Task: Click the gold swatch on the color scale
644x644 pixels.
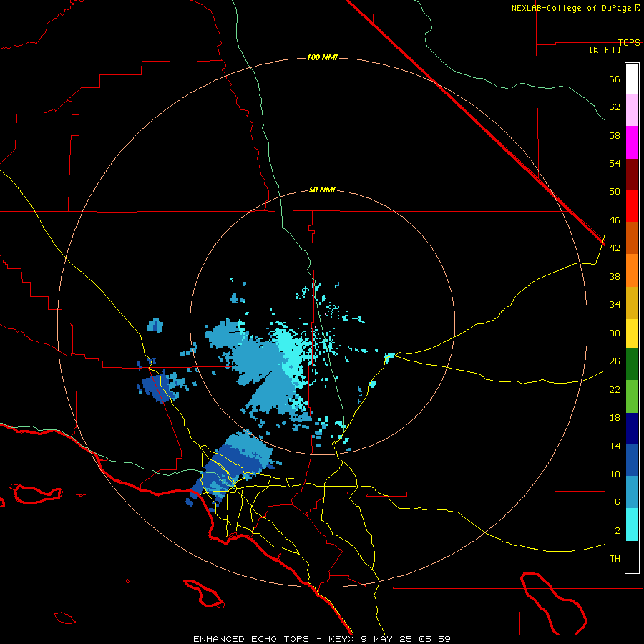Action: tap(632, 303)
